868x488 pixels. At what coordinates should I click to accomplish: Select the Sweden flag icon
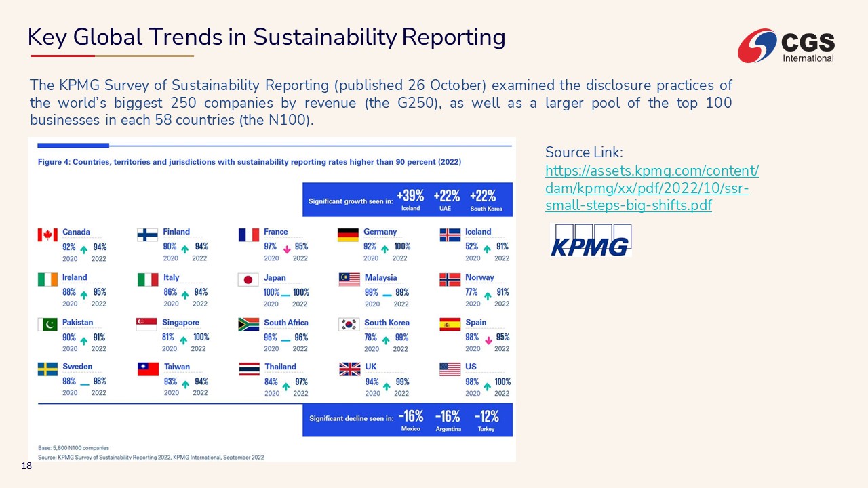47,369
